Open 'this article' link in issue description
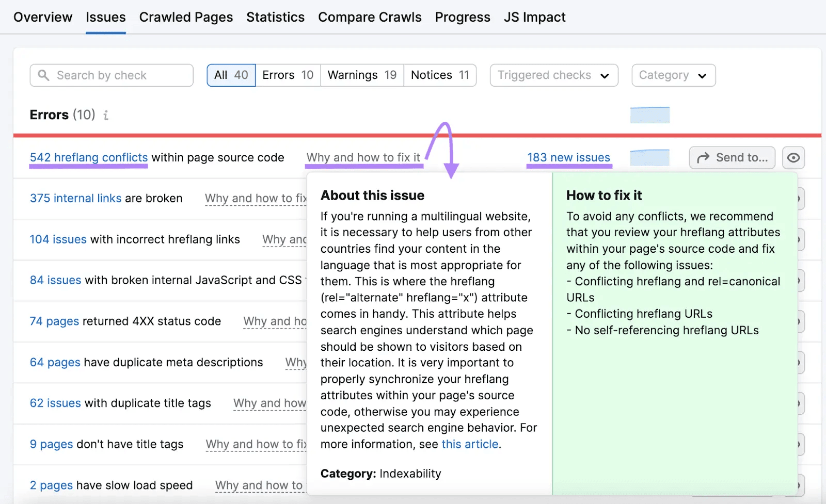Viewport: 826px width, 504px height. 470,444
